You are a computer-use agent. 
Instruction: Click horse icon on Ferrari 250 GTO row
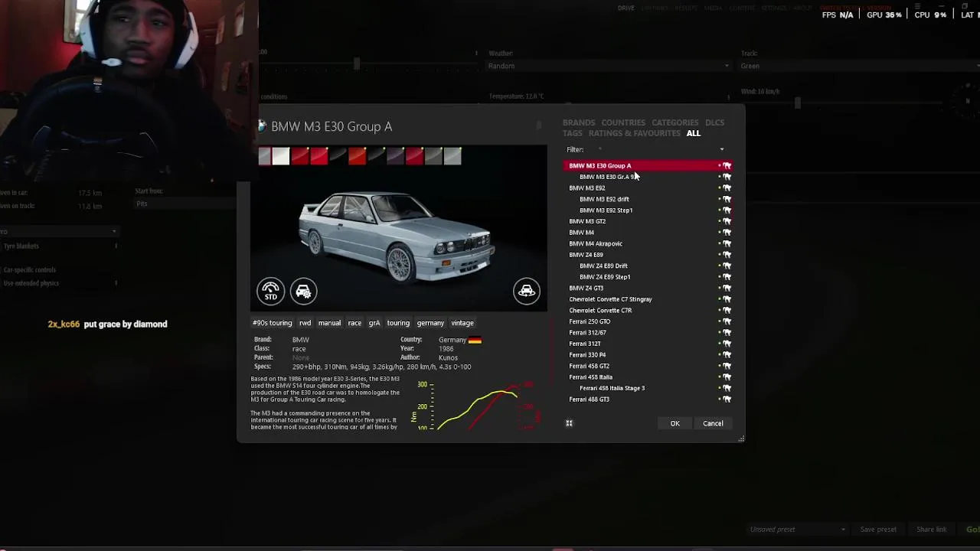pos(727,321)
